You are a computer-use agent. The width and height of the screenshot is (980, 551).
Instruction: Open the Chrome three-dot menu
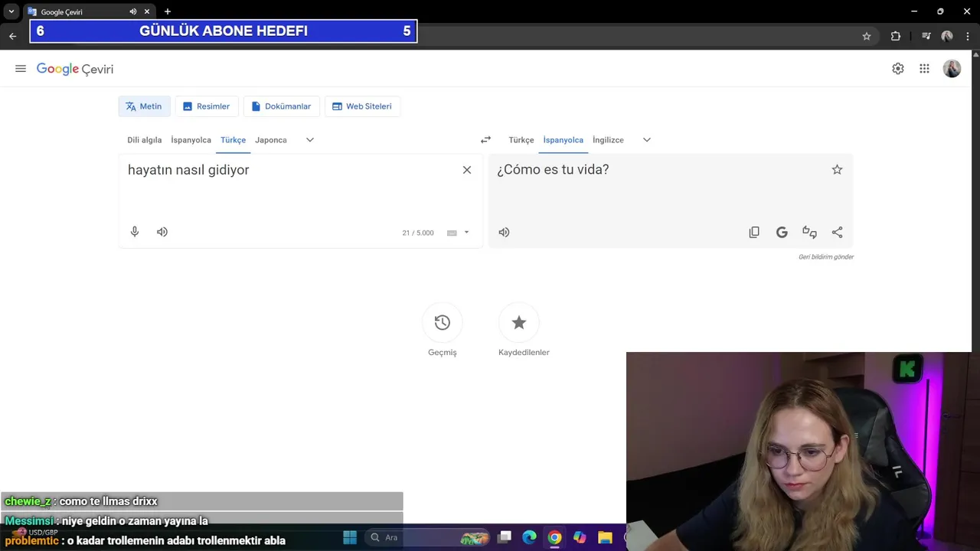(968, 36)
